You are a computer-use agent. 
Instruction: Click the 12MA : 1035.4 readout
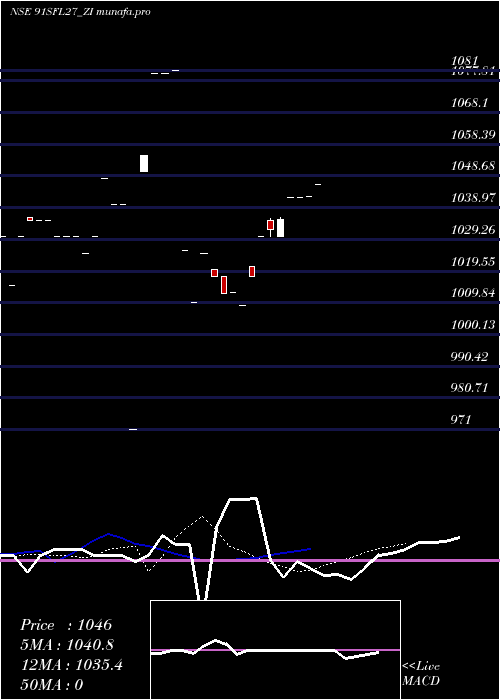pos(71,665)
